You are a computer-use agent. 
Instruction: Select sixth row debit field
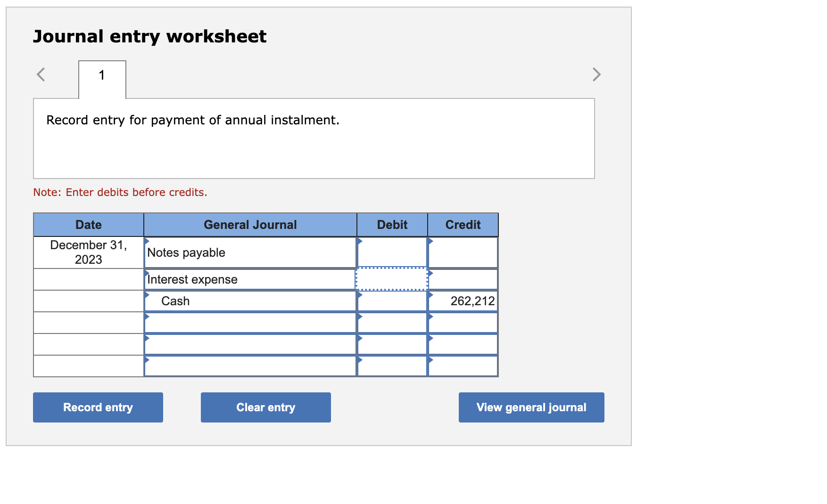(392, 366)
